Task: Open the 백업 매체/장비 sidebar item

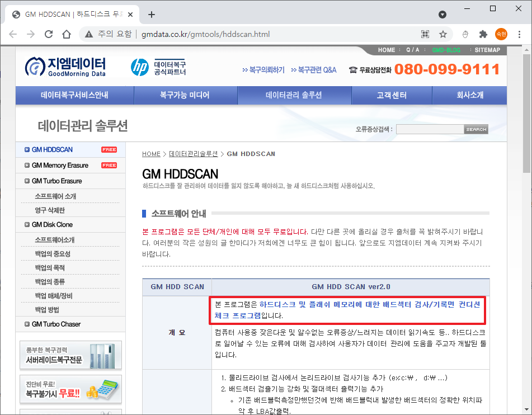Action: click(54, 296)
